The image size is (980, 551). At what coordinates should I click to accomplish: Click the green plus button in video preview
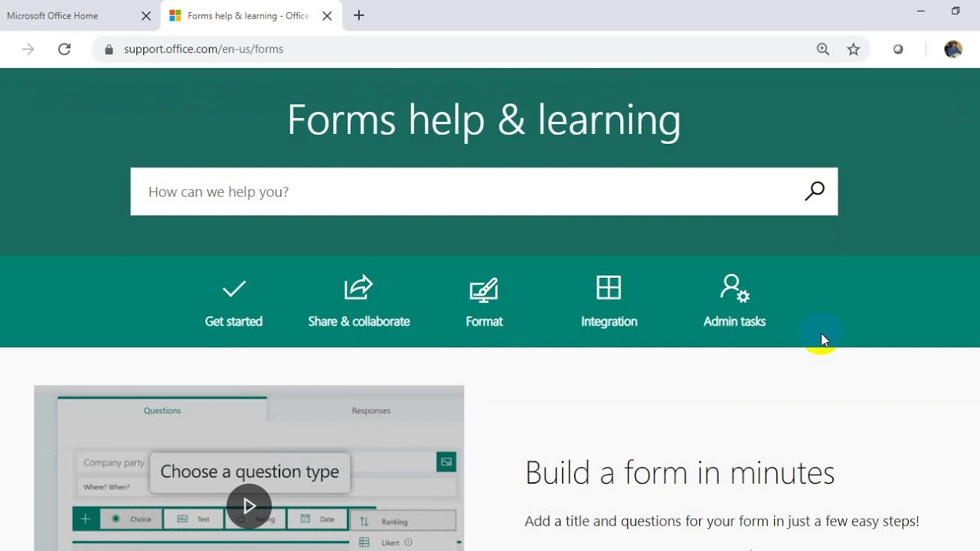coord(86,519)
